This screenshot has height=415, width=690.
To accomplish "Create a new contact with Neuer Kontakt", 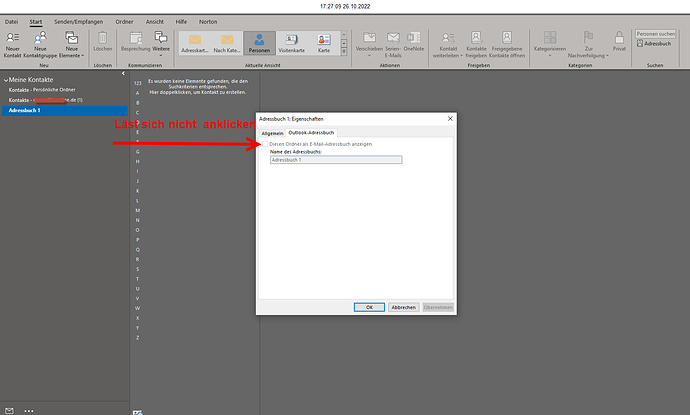I will point(12,44).
